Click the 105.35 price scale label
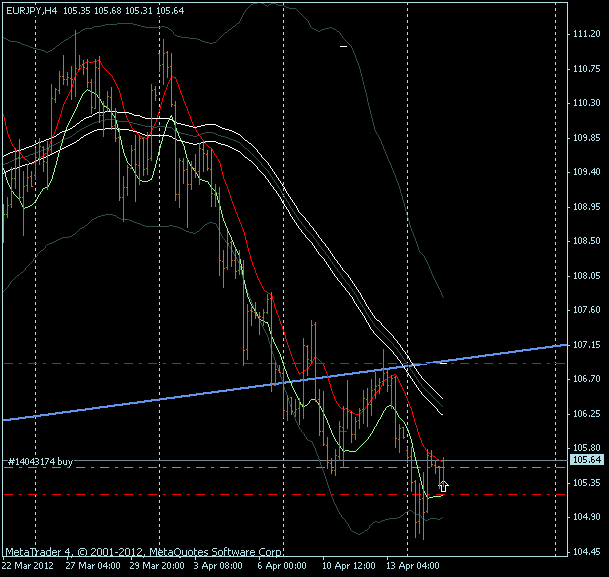 click(586, 483)
